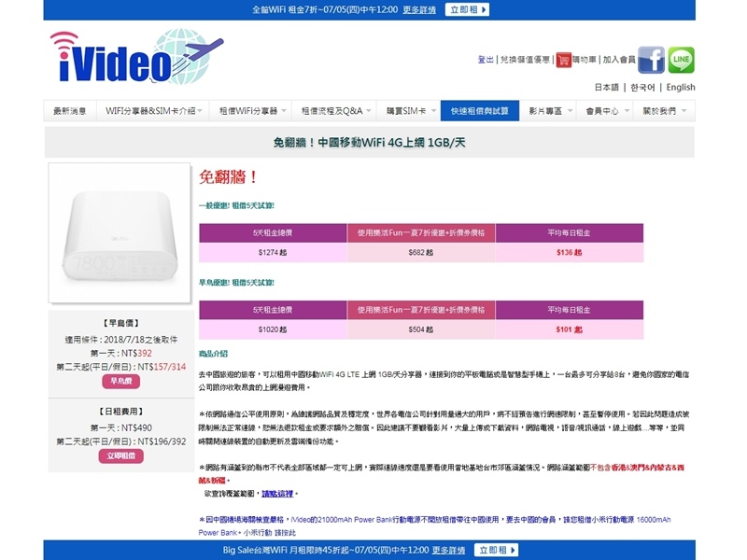The width and height of the screenshot is (747, 560).
Task: Click 加入會員 to register
Action: tap(619, 60)
